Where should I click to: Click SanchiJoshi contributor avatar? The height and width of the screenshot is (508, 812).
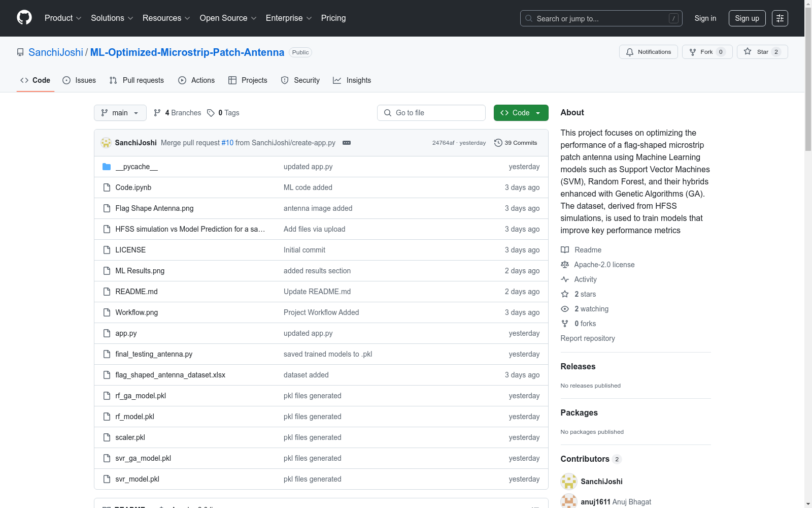(569, 482)
